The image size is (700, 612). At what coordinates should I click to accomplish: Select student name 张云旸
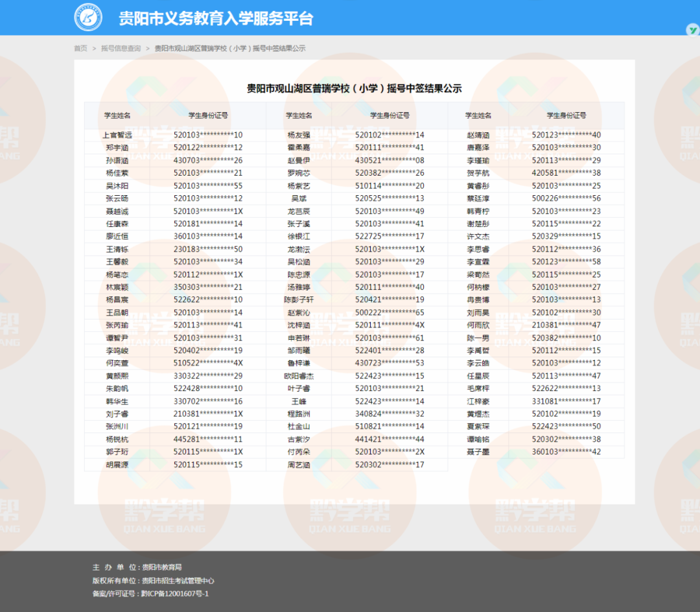click(x=117, y=198)
